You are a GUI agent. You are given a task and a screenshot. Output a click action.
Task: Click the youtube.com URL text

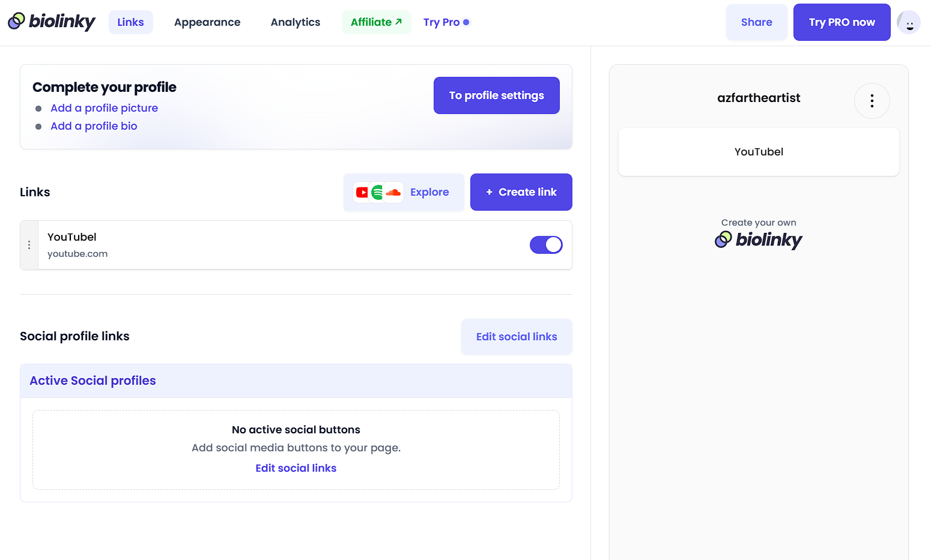pyautogui.click(x=77, y=254)
